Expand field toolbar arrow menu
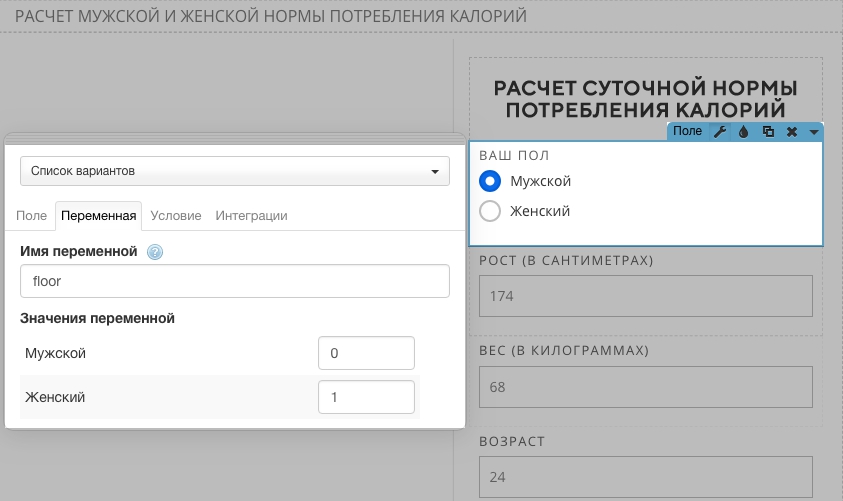 814,132
